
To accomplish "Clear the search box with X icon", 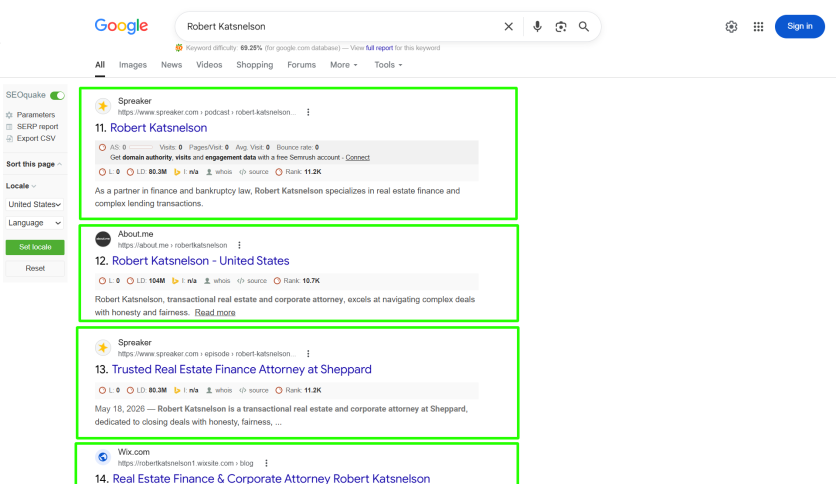I will click(x=508, y=27).
